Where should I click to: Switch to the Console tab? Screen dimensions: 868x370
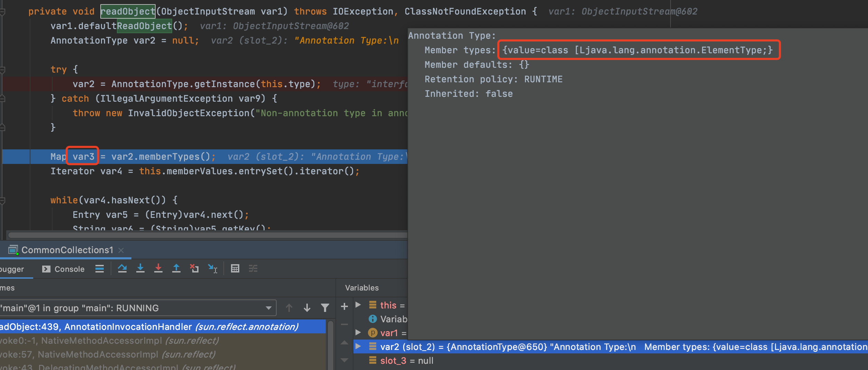click(64, 269)
